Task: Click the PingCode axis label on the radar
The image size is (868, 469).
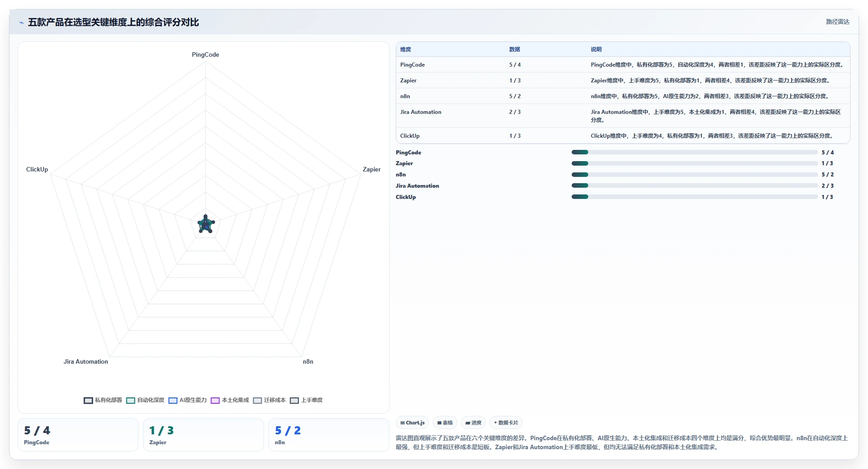Action: click(206, 54)
